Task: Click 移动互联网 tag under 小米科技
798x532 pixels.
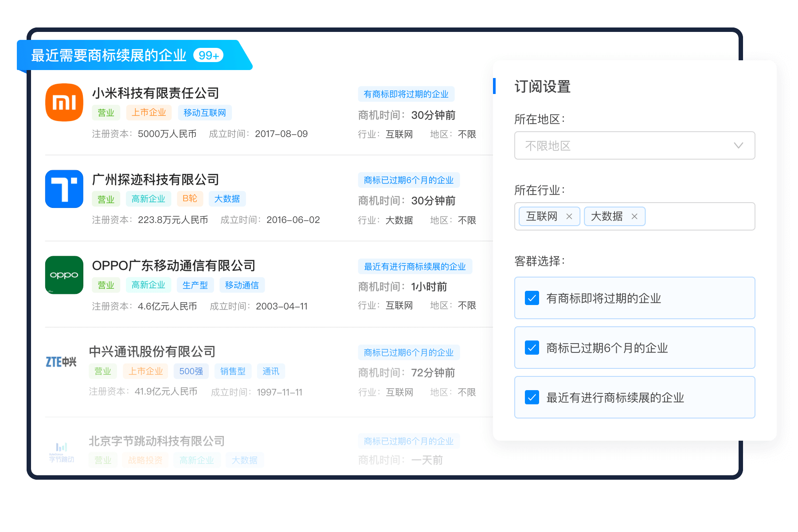Action: pos(205,113)
